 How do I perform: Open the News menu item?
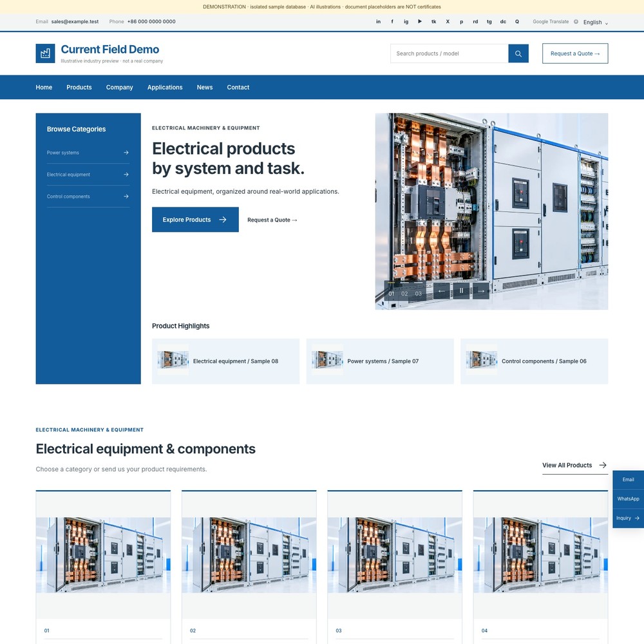point(205,88)
